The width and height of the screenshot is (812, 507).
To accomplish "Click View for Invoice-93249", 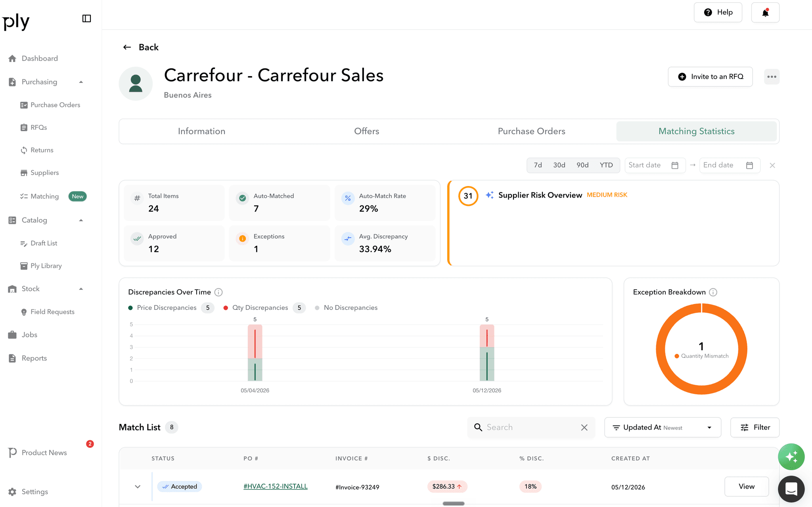I will pyautogui.click(x=747, y=486).
